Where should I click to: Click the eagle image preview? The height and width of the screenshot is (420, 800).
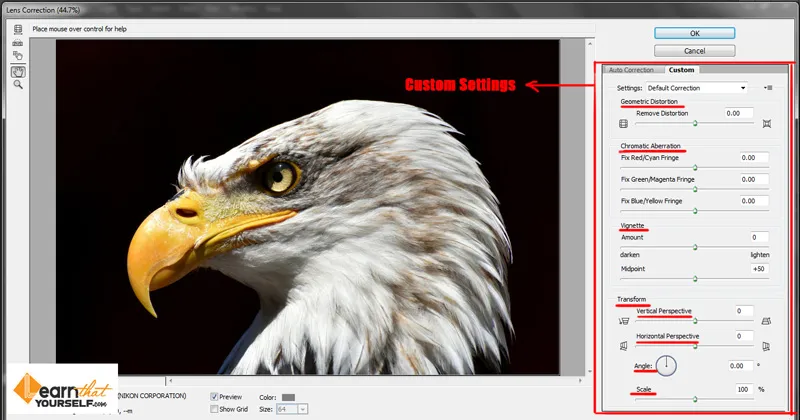click(308, 207)
